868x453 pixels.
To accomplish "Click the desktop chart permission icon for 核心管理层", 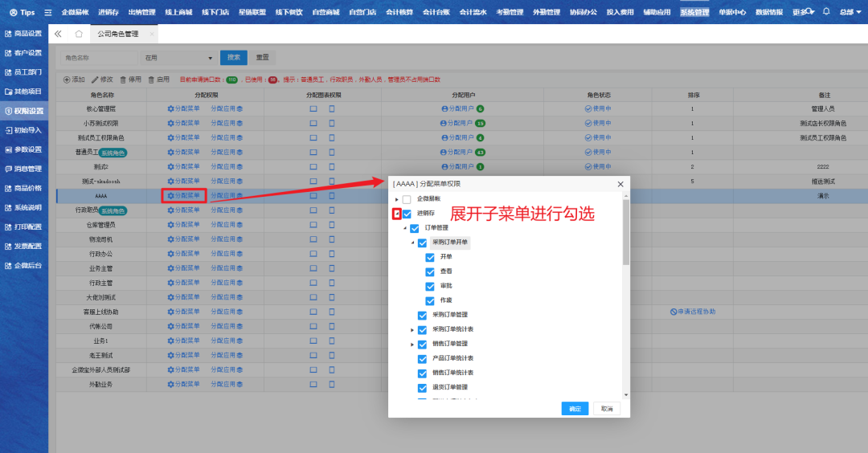I will [313, 108].
